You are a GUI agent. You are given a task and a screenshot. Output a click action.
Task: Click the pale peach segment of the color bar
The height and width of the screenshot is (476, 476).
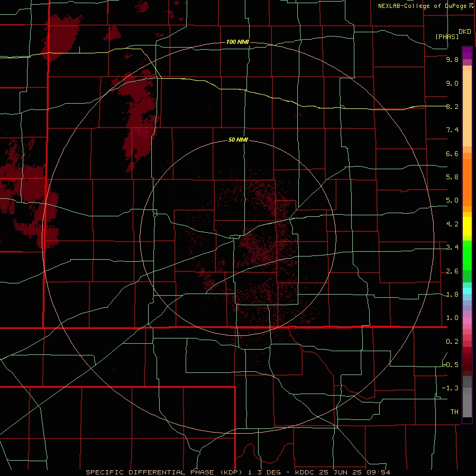tap(467, 108)
